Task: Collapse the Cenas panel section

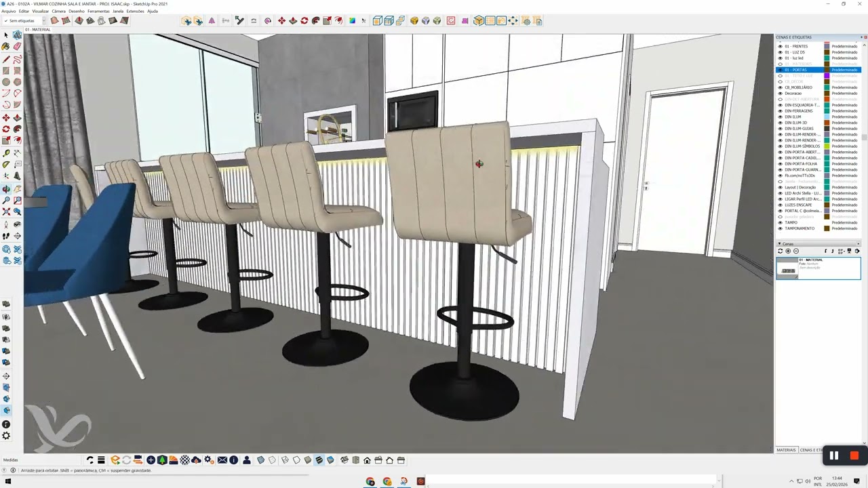Action: [x=780, y=243]
